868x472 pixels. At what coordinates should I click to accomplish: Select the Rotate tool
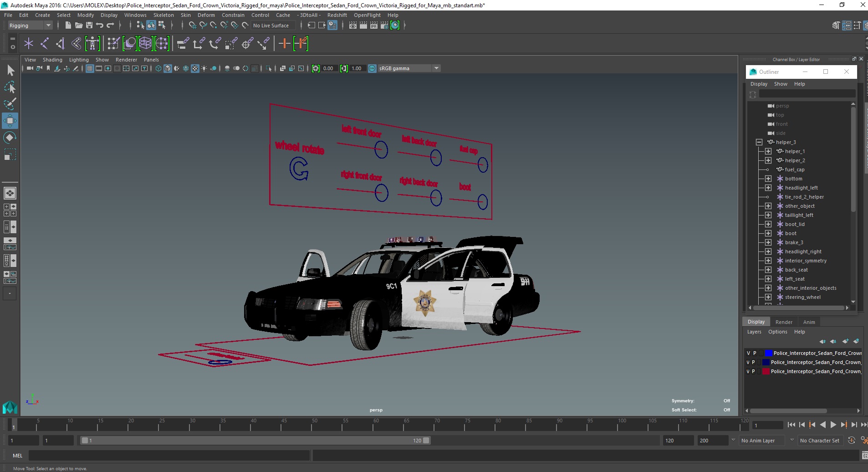(x=10, y=138)
